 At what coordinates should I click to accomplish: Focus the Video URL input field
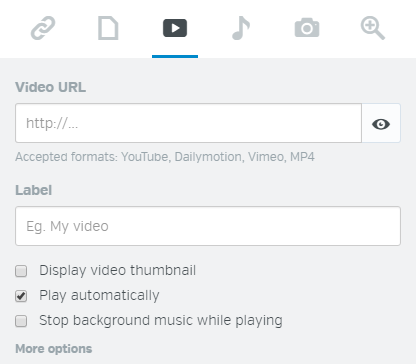coord(188,123)
